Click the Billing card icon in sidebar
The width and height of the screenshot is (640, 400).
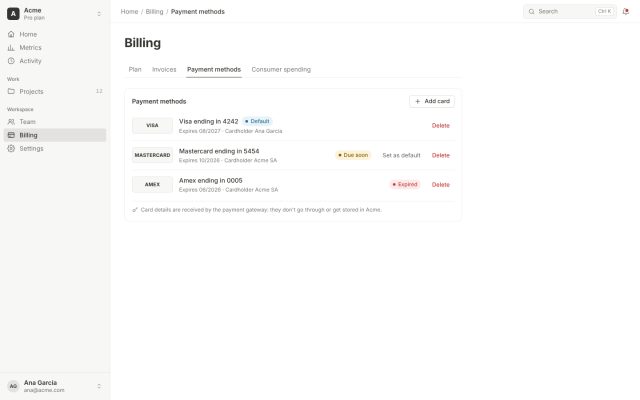click(x=11, y=135)
